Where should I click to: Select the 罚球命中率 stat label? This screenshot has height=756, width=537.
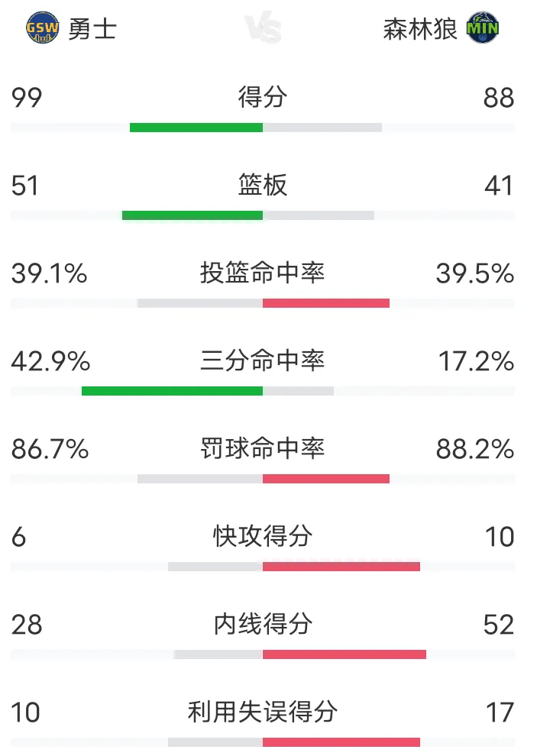263,448
